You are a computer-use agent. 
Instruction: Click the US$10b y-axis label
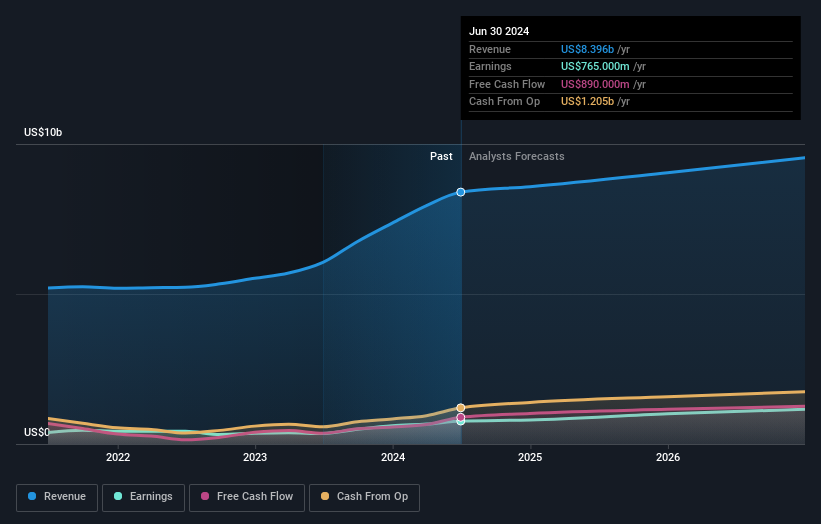point(43,132)
